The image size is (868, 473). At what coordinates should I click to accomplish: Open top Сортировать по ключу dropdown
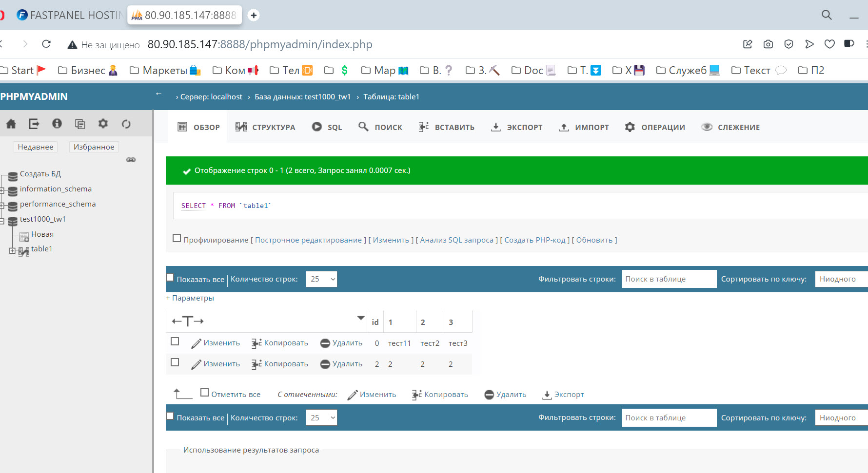[x=842, y=279]
